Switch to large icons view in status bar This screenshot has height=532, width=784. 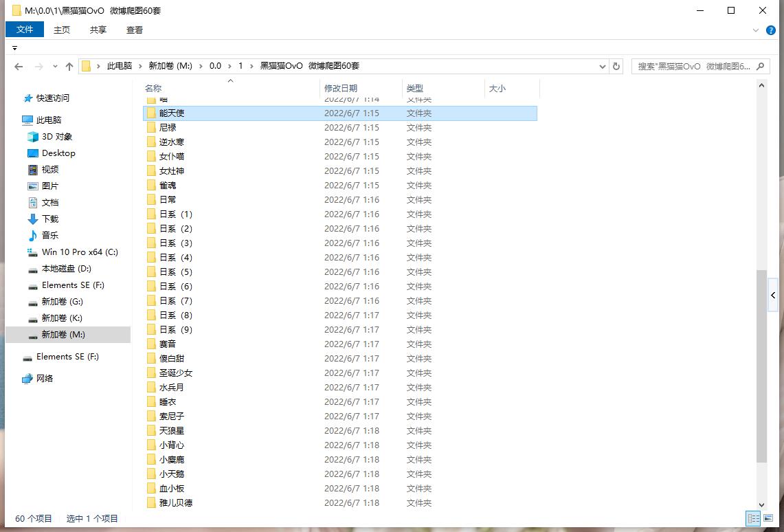(x=769, y=518)
